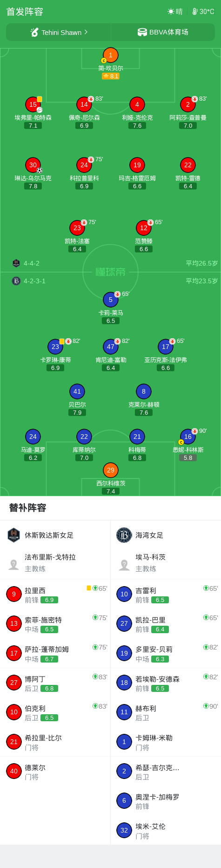The height and width of the screenshot is (868, 221).
Task: Tap the 30°C thermometer icon
Action: (x=195, y=12)
